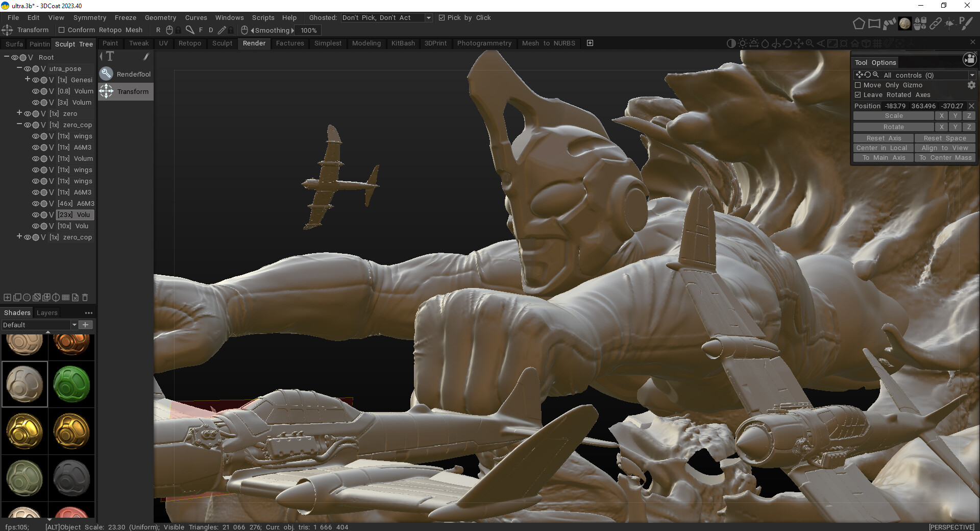Open the Default shaders folder dropdown
Viewport: 980px width, 531px height.
[x=74, y=325]
